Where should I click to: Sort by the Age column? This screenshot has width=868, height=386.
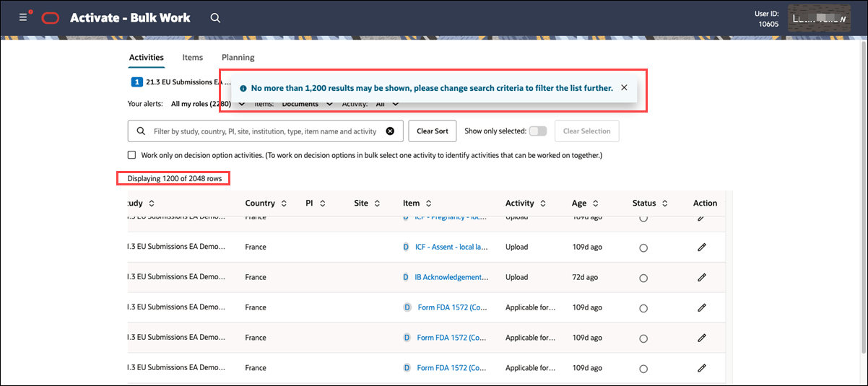596,203
